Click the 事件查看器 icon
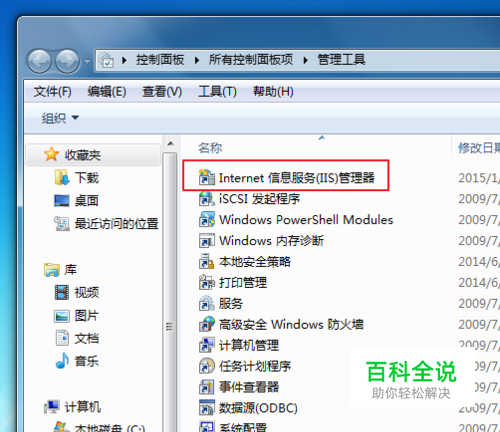The image size is (500, 432). [x=207, y=387]
